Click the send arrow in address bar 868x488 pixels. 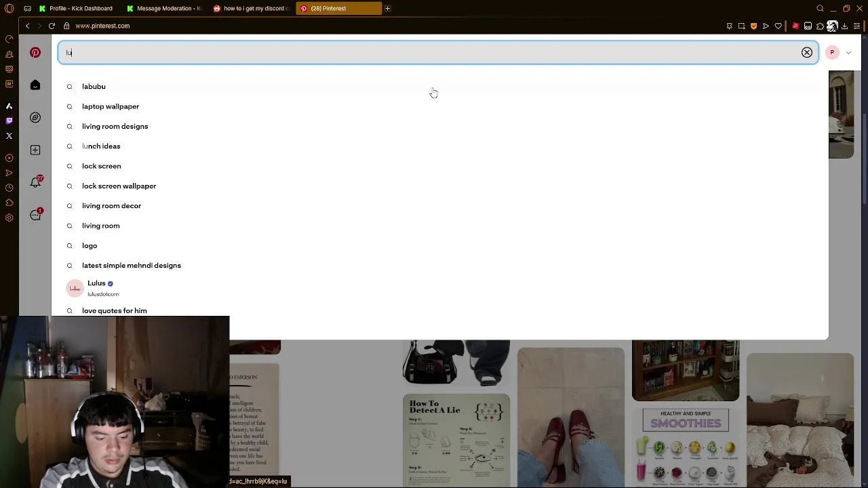[766, 26]
